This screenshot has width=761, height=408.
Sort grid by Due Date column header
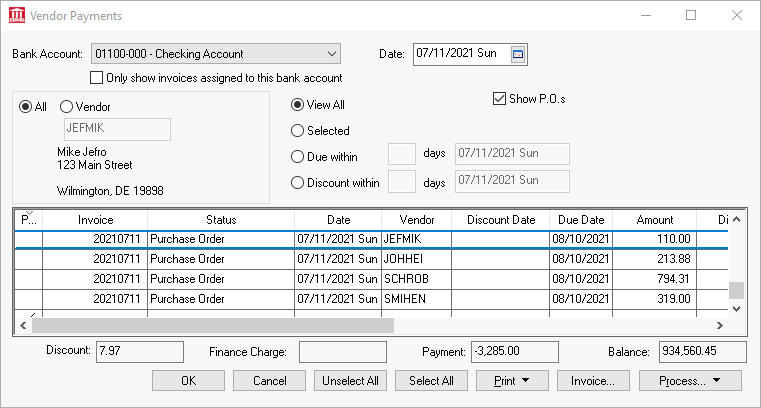[x=581, y=220]
